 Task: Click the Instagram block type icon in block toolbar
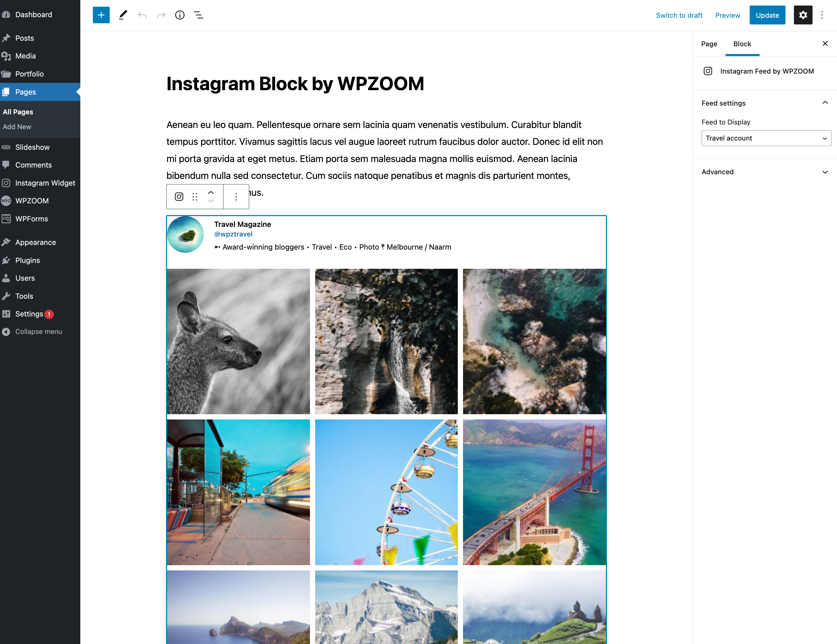(x=179, y=197)
